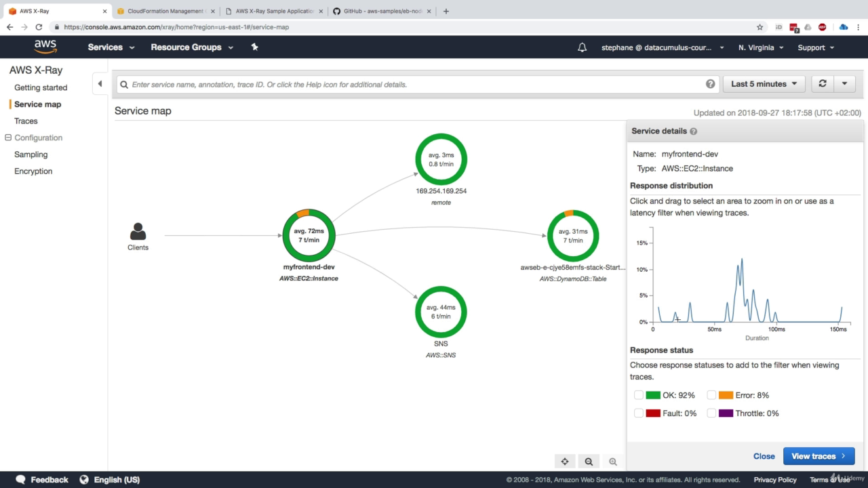This screenshot has height=488, width=868.
Task: Close the CloudFormation Management tab
Action: point(213,11)
